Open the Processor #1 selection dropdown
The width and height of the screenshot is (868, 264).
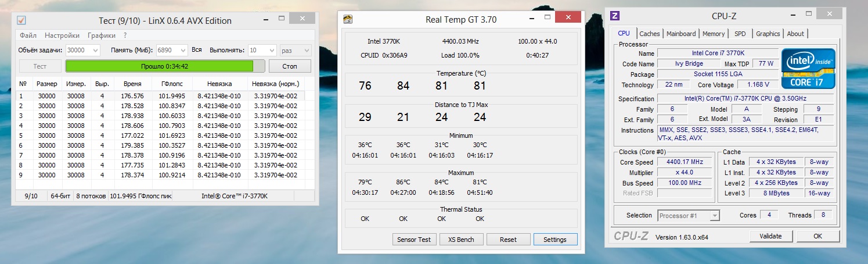tap(689, 216)
